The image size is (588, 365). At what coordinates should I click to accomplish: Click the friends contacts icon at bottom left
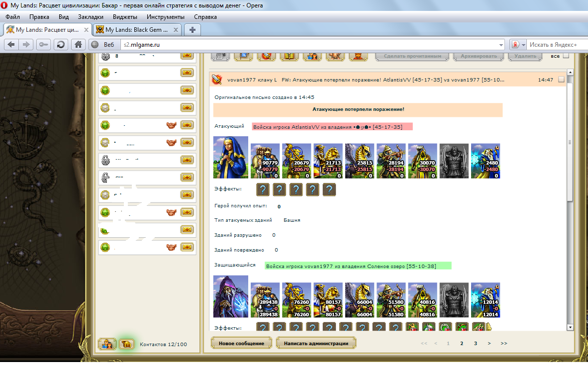[107, 344]
